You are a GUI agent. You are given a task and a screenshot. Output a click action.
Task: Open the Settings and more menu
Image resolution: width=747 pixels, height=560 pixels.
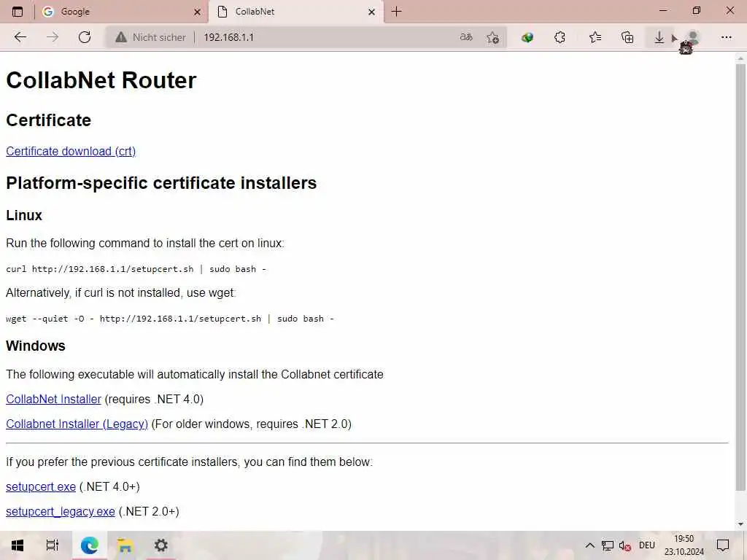click(726, 37)
